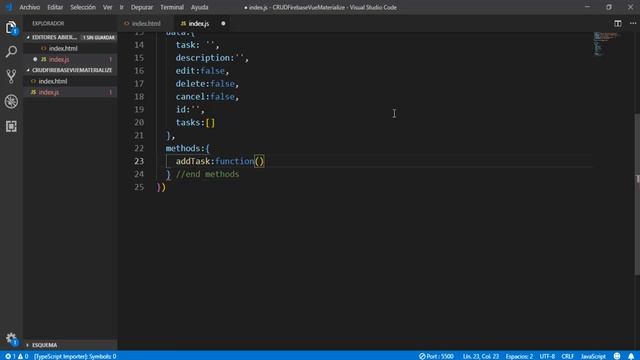This screenshot has width=640, height=360.
Task: Click the '1 SIN GUARDAR' badge
Action: 99,38
